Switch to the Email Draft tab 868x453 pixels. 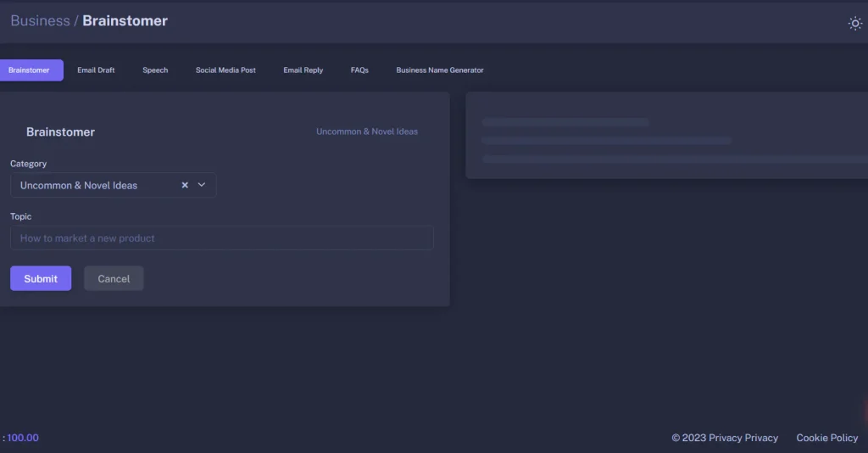[x=96, y=70]
